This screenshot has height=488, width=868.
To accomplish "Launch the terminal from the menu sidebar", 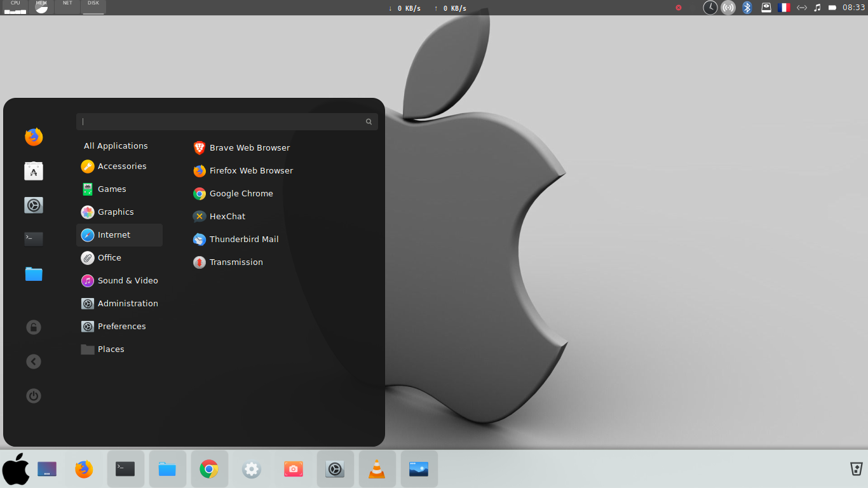I will 34,239.
